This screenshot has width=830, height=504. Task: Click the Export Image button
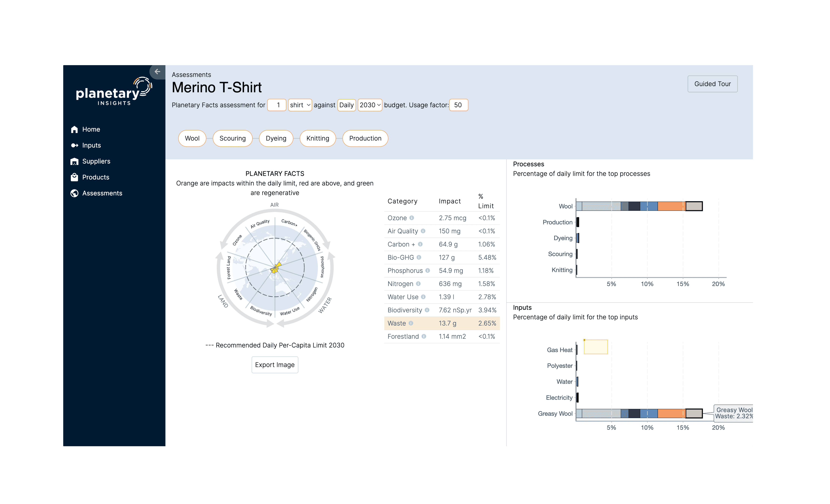[x=275, y=365]
